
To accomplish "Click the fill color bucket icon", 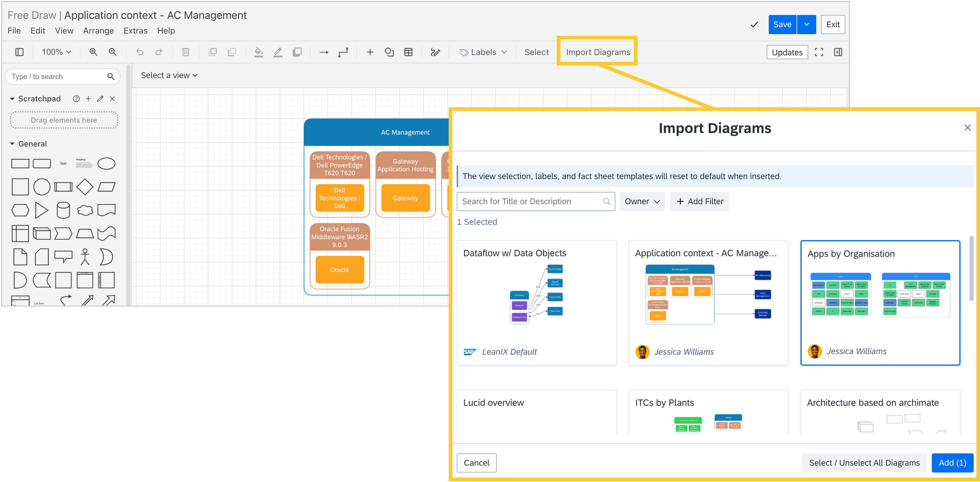I will click(259, 52).
